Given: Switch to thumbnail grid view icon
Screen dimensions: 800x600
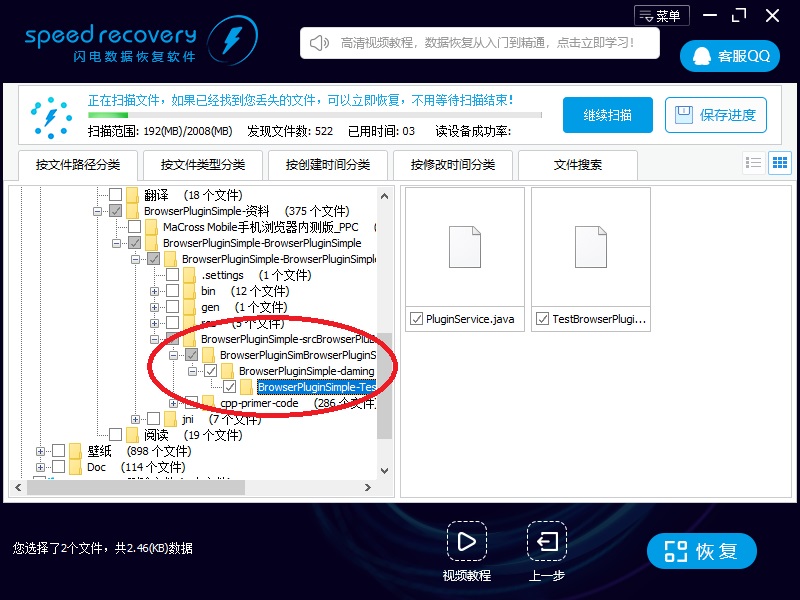Looking at the screenshot, I should (779, 163).
